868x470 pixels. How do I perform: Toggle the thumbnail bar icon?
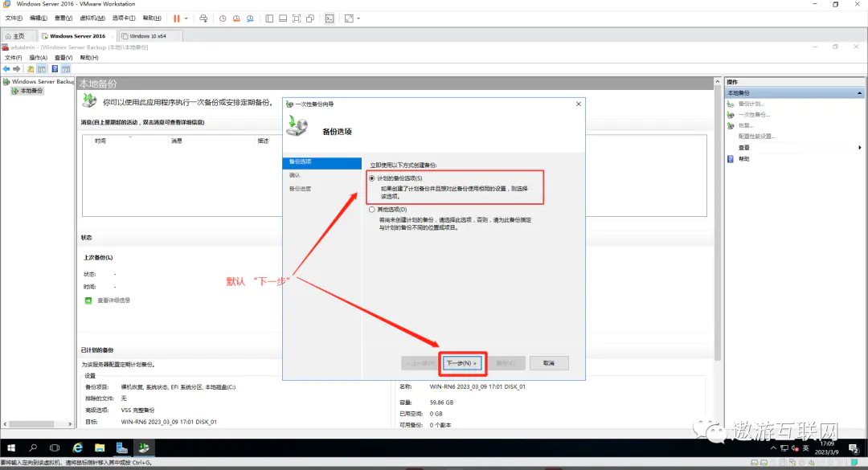[x=283, y=18]
